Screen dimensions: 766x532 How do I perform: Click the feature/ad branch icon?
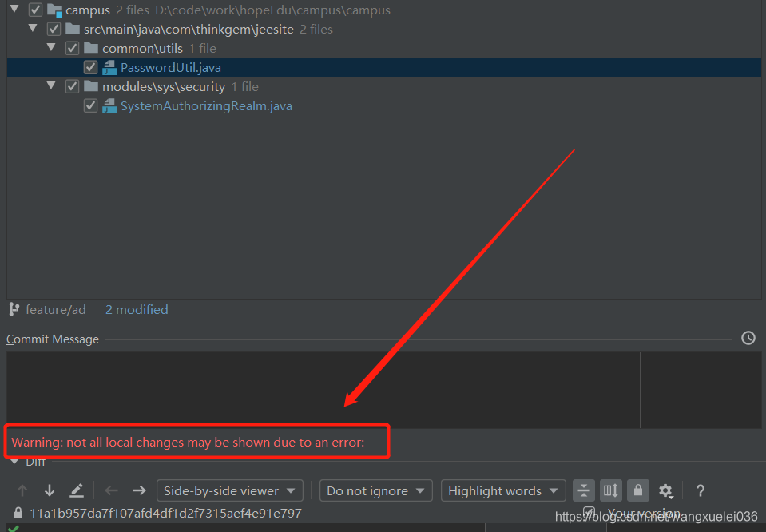[13, 309]
